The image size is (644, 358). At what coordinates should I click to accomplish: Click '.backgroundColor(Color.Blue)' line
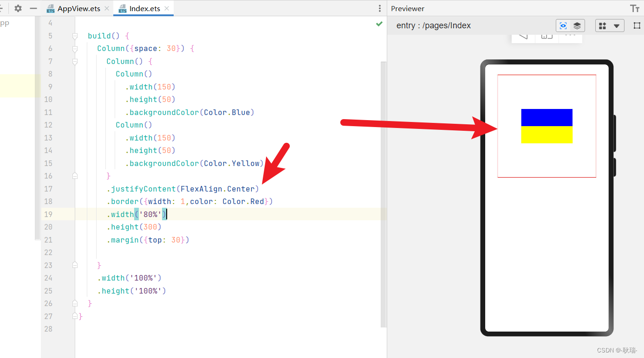point(189,112)
